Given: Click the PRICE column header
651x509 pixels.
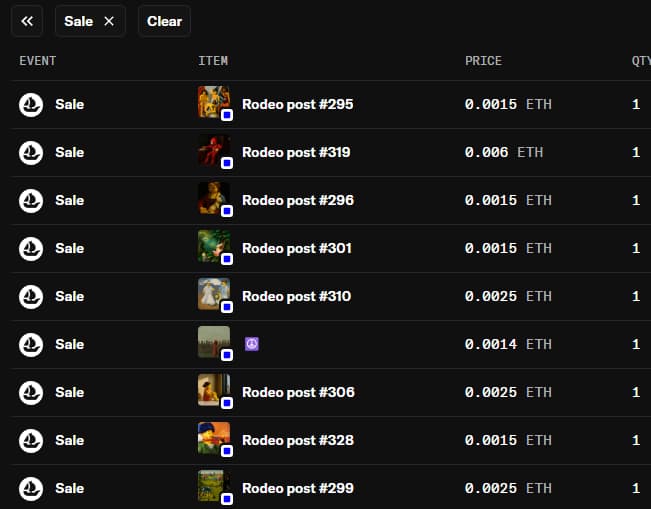Looking at the screenshot, I should tap(483, 61).
